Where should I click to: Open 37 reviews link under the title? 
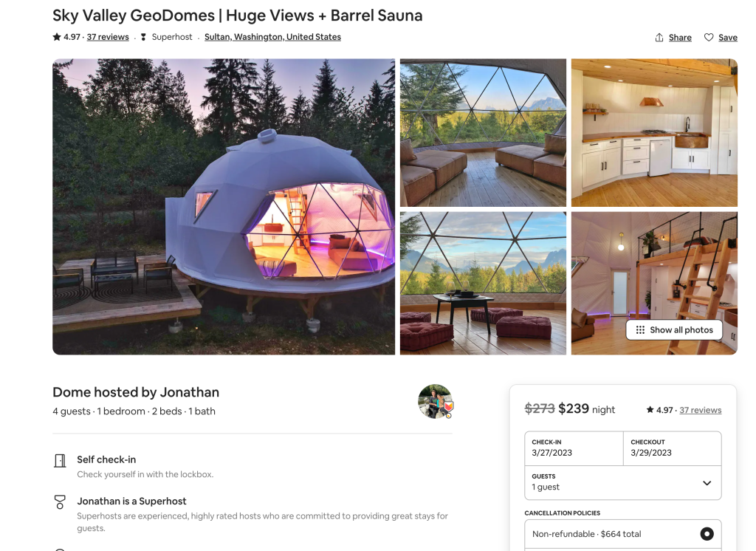108,37
